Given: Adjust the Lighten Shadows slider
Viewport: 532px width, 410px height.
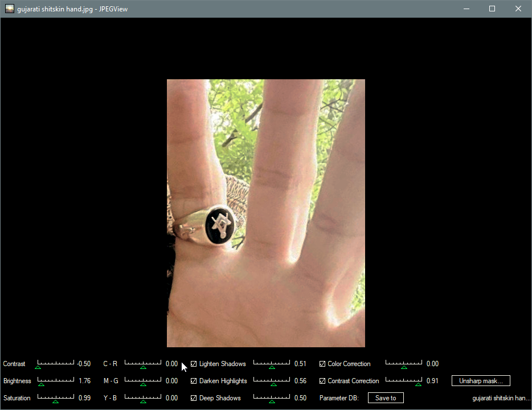Looking at the screenshot, I should click(x=272, y=364).
